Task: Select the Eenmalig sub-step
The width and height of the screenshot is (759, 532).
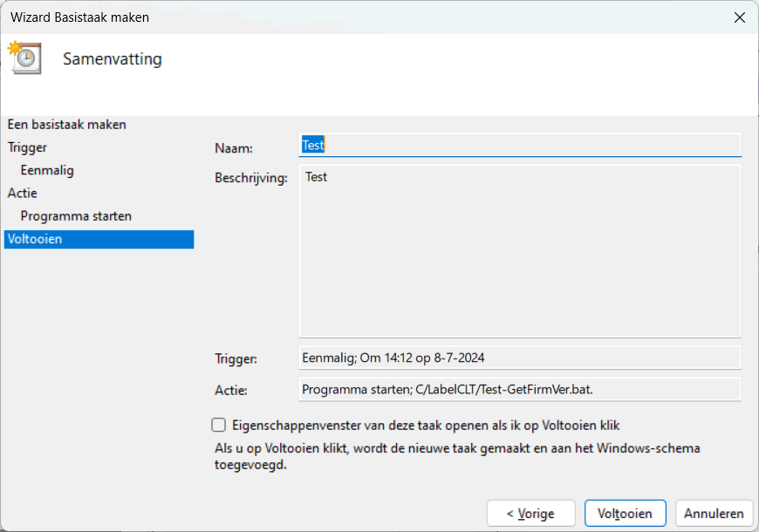Action: click(47, 170)
